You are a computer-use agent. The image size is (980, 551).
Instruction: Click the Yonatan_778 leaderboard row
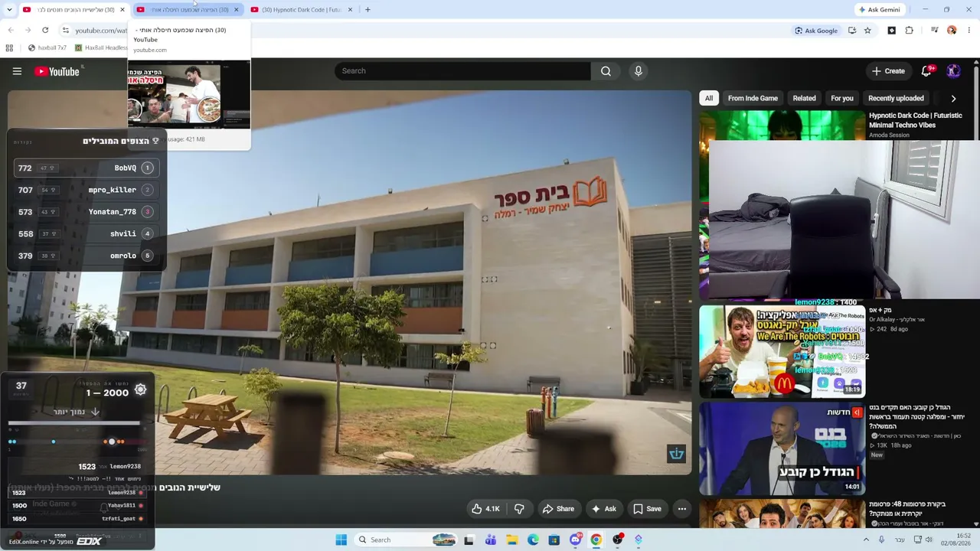pyautogui.click(x=86, y=212)
